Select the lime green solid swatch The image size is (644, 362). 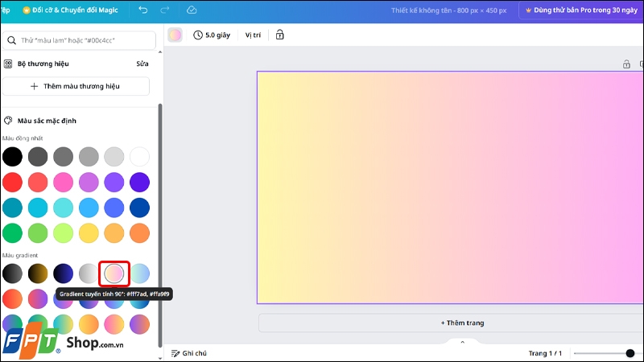[x=64, y=233]
